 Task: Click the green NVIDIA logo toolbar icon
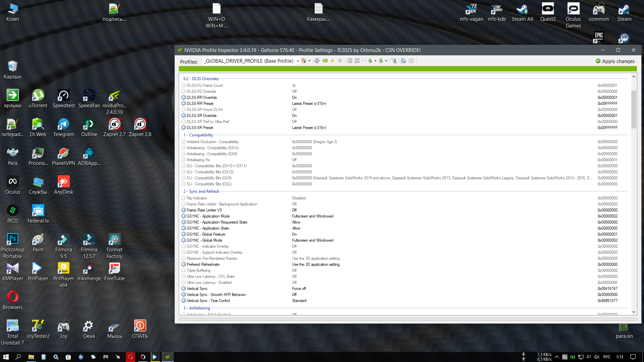325,61
